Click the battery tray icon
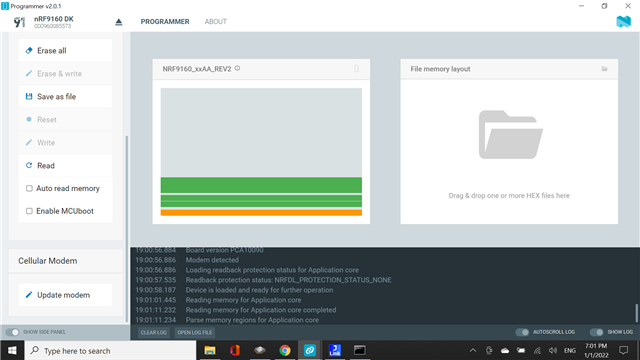Image resolution: width=640 pixels, height=360 pixels. [x=521, y=350]
